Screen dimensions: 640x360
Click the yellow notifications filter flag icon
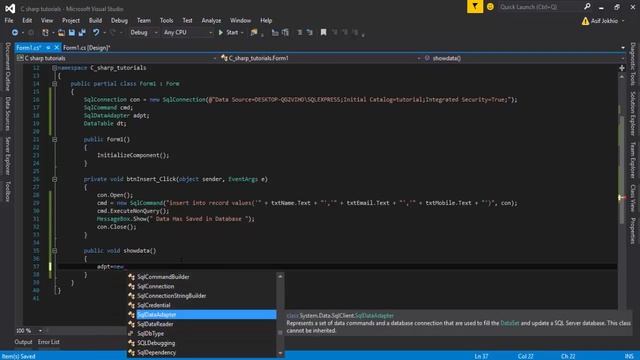point(475,7)
